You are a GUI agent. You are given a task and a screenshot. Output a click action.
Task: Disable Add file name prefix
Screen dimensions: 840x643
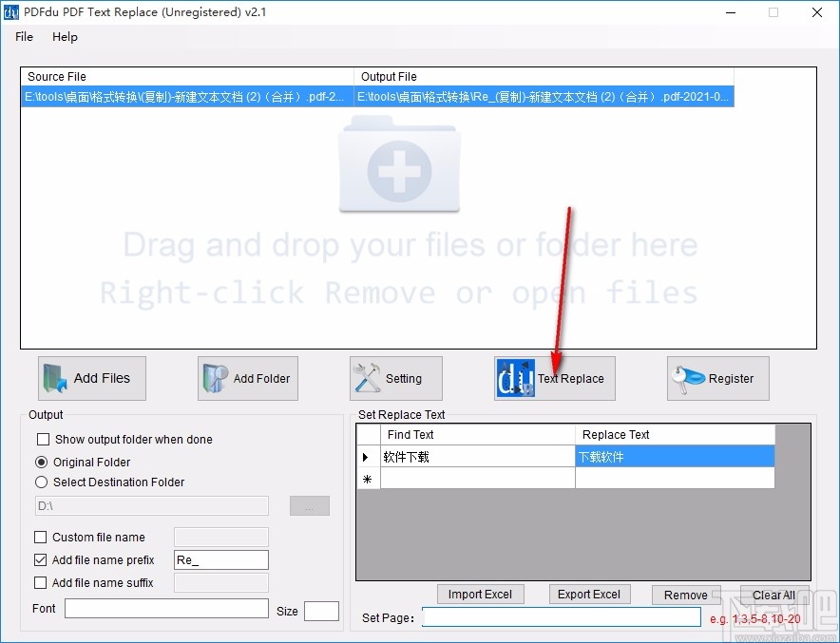pyautogui.click(x=40, y=559)
